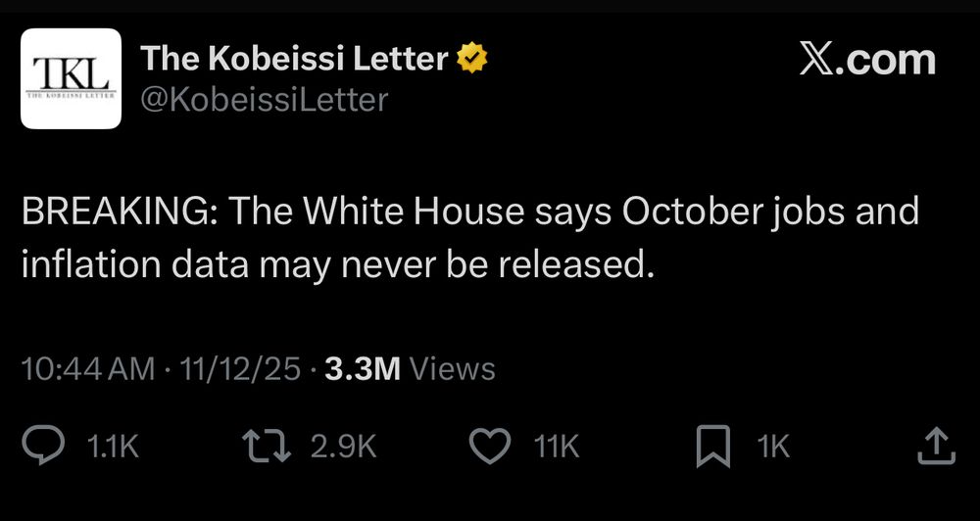
Task: Click the gold verified badge
Action: coord(472,60)
